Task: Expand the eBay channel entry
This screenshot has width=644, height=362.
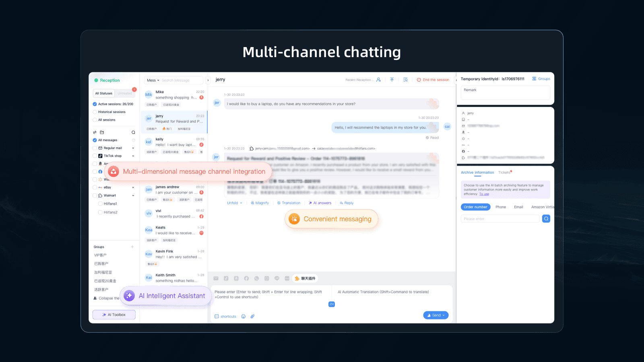Action: point(133,187)
